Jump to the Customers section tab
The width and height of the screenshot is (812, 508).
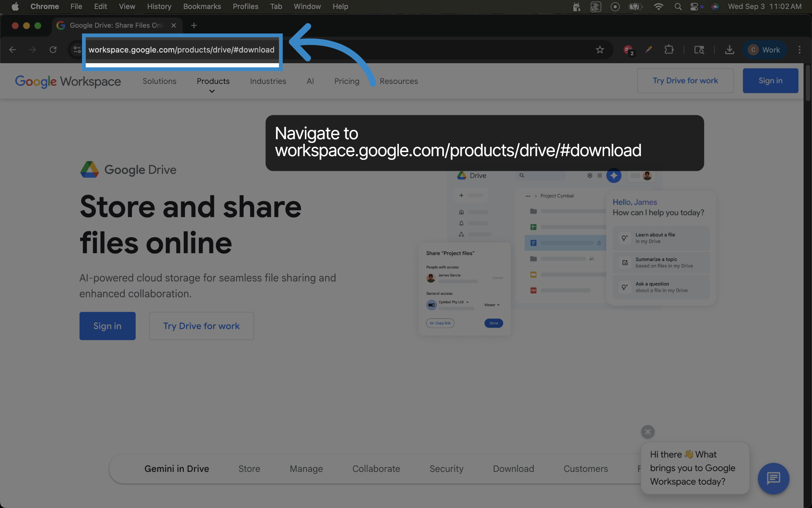tap(586, 468)
